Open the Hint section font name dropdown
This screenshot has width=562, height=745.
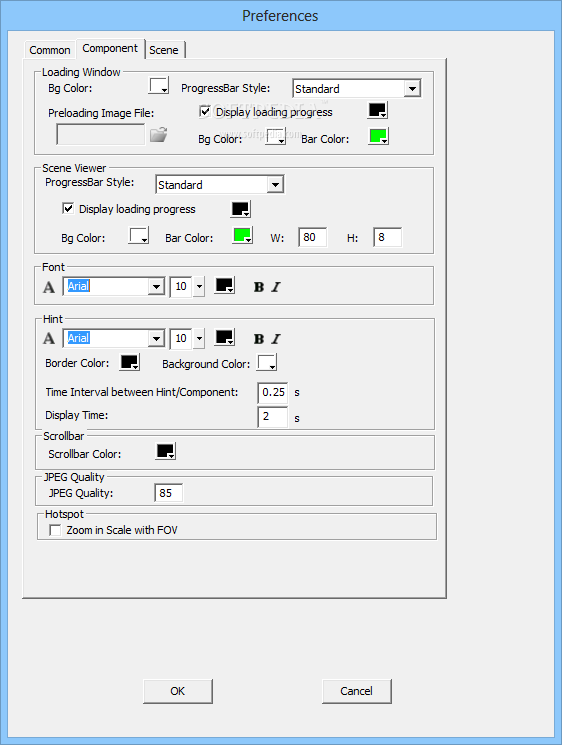[x=156, y=339]
